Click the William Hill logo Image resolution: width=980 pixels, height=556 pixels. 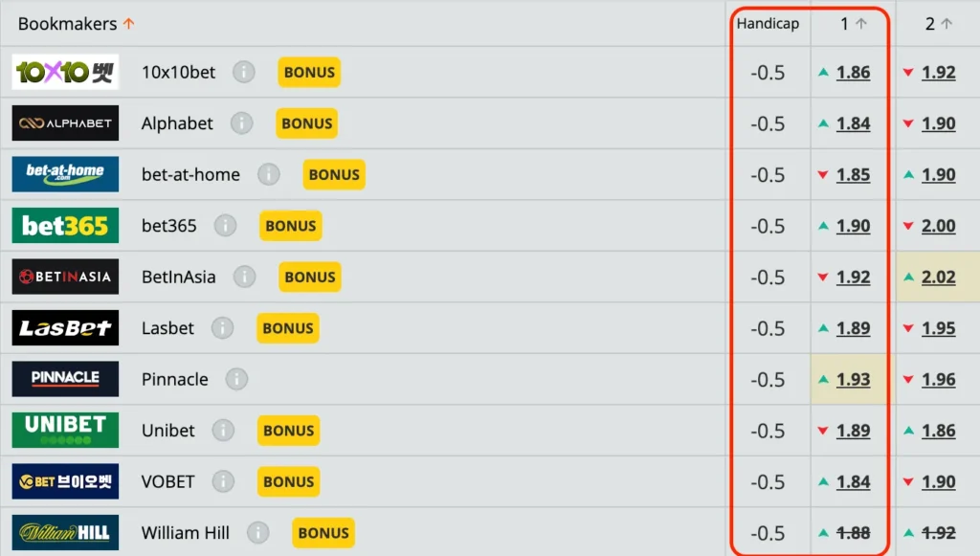65,533
